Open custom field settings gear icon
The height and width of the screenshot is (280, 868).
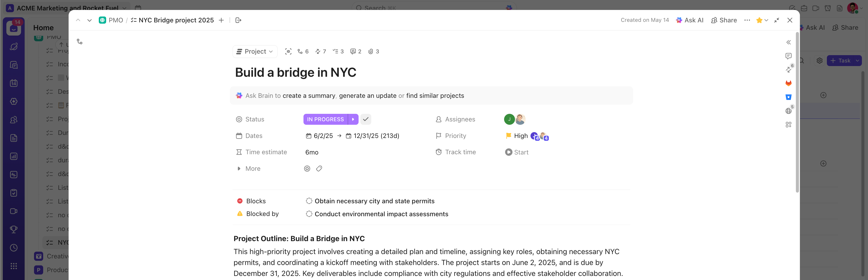tap(307, 168)
